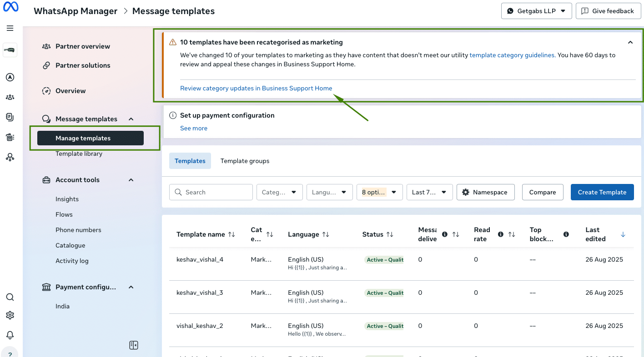Screen dimensions: 644x357
Task: Open Partner solutions in sidebar
Action: tap(83, 65)
